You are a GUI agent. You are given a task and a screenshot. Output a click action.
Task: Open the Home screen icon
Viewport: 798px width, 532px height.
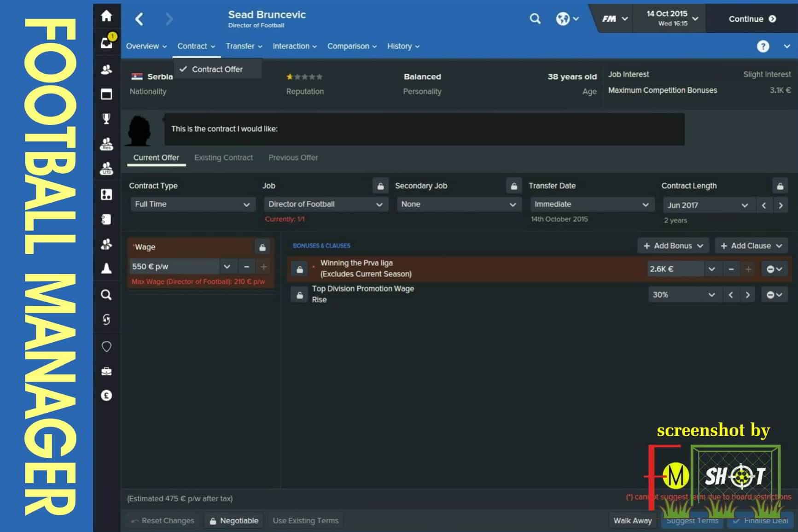pos(106,16)
